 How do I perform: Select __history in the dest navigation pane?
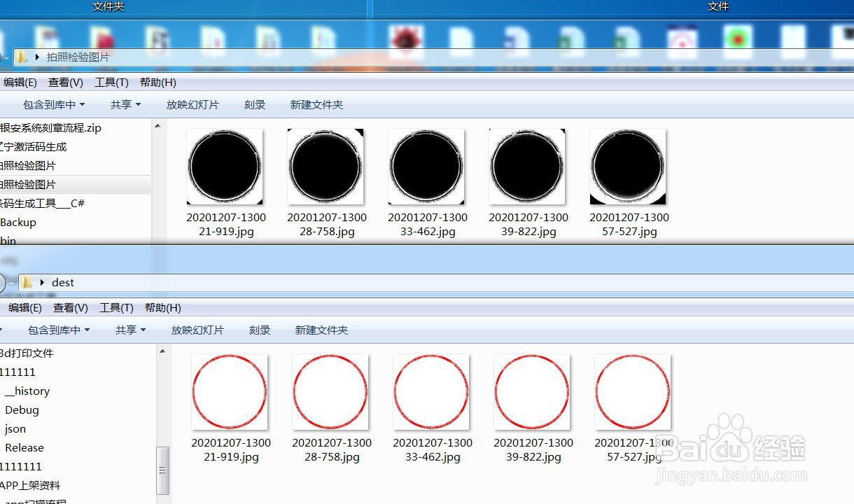click(x=27, y=391)
